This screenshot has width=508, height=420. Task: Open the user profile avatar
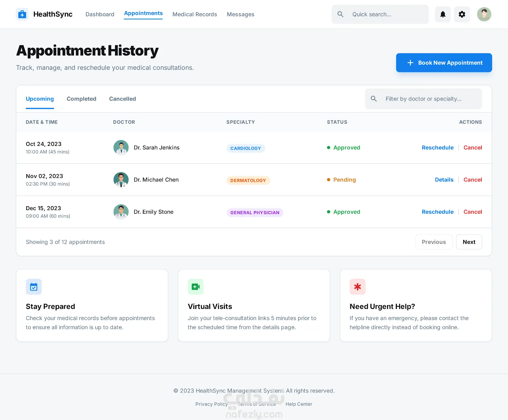click(484, 14)
